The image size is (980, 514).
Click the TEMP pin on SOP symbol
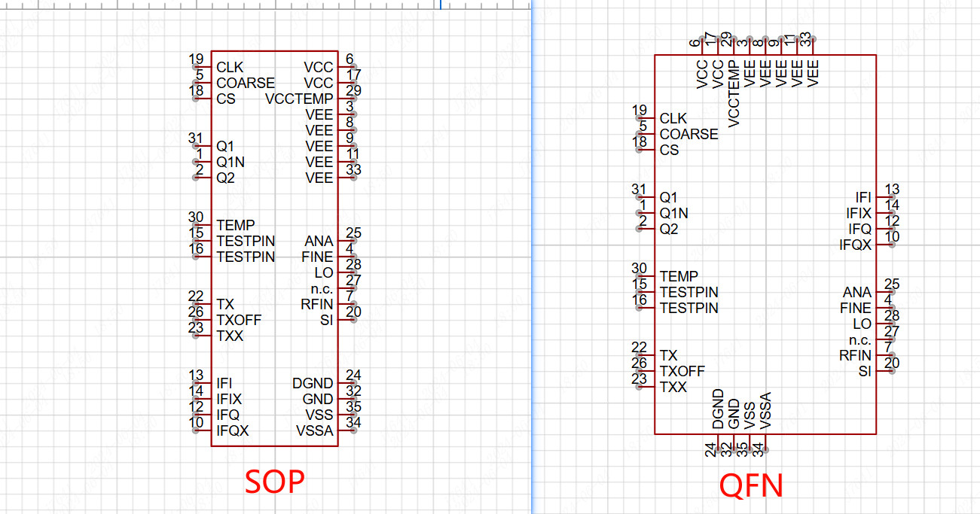pos(235,225)
